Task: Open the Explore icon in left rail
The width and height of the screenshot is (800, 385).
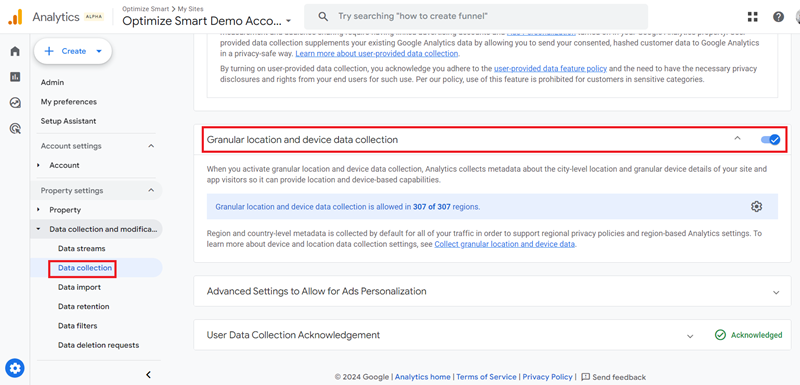Action: tap(15, 103)
